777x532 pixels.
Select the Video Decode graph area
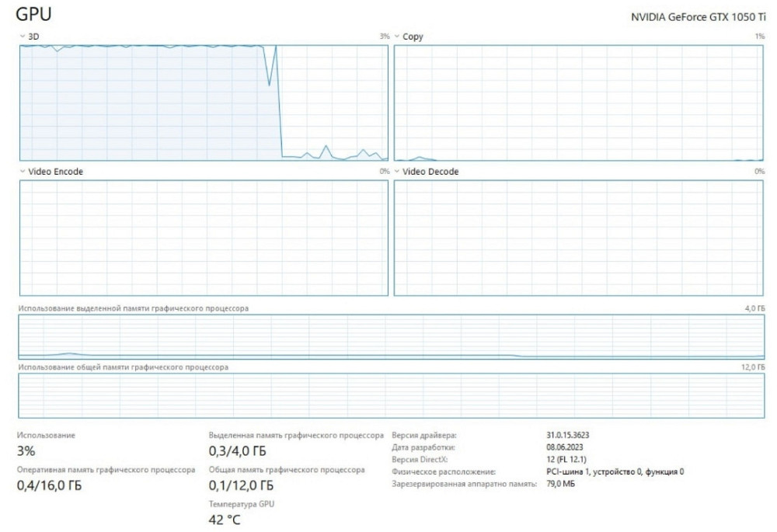coord(578,238)
